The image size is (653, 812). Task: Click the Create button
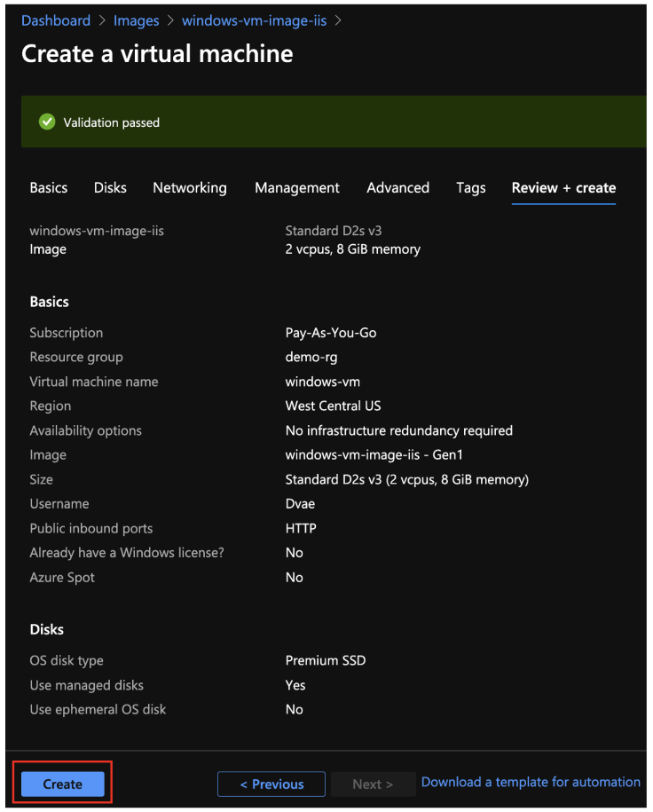pos(63,784)
